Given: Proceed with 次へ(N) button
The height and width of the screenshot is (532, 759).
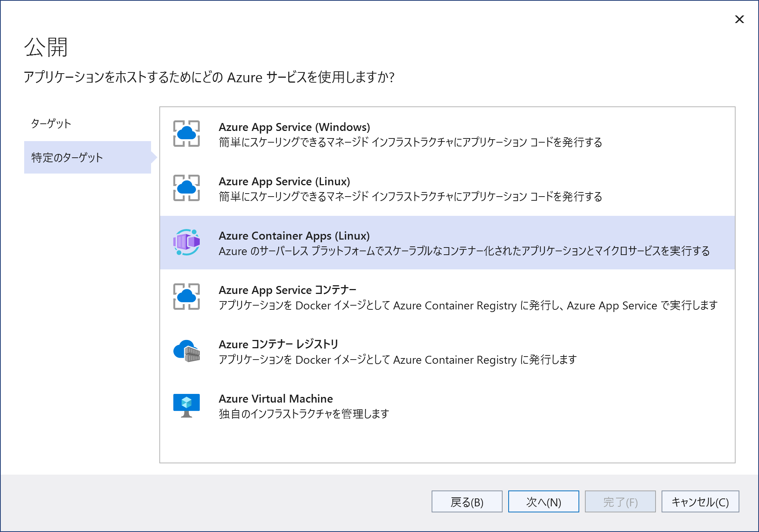Looking at the screenshot, I should (543, 501).
